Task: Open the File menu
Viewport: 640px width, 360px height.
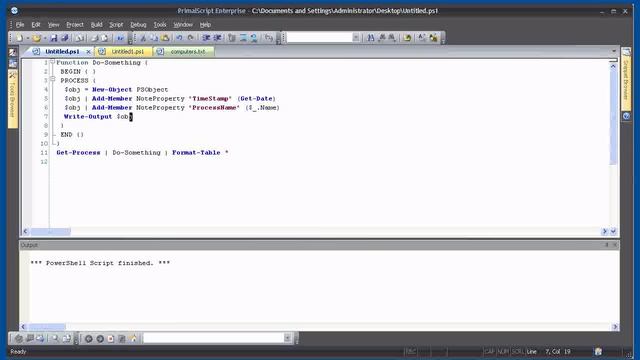Action: 20,25
